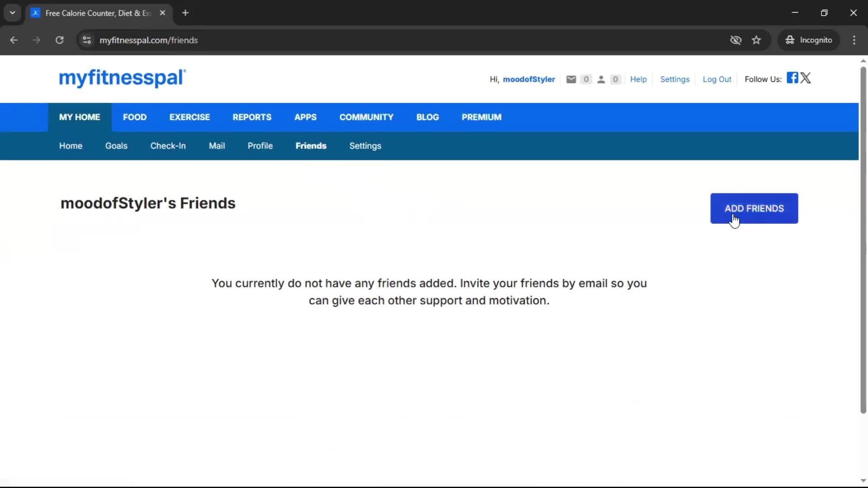Go to the Goals sub-navigation link

click(116, 146)
